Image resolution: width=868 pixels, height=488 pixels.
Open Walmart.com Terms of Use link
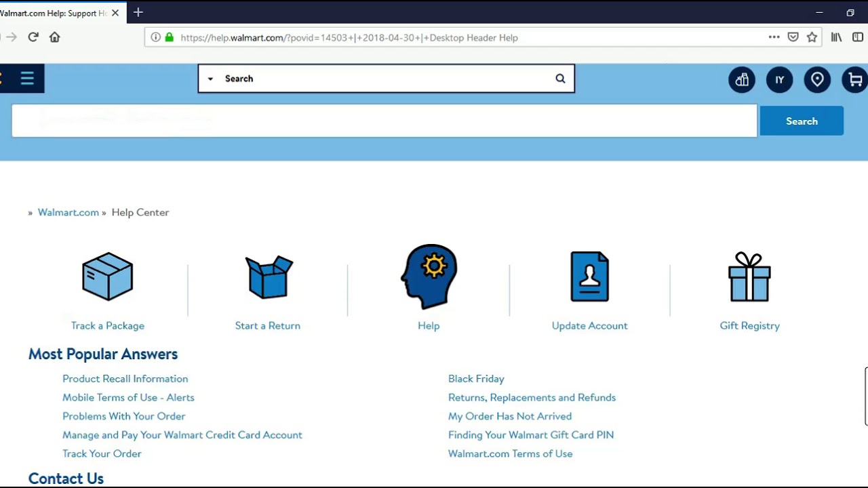pos(511,454)
